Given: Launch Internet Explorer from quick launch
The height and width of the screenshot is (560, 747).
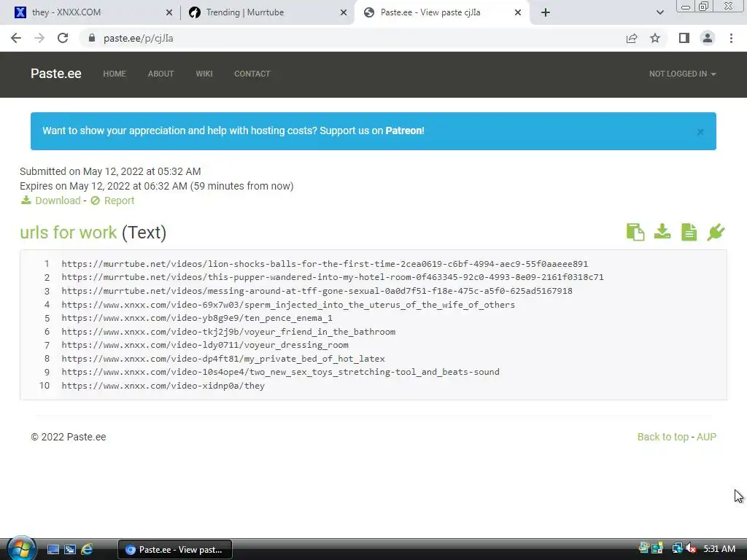Looking at the screenshot, I should pos(87,550).
